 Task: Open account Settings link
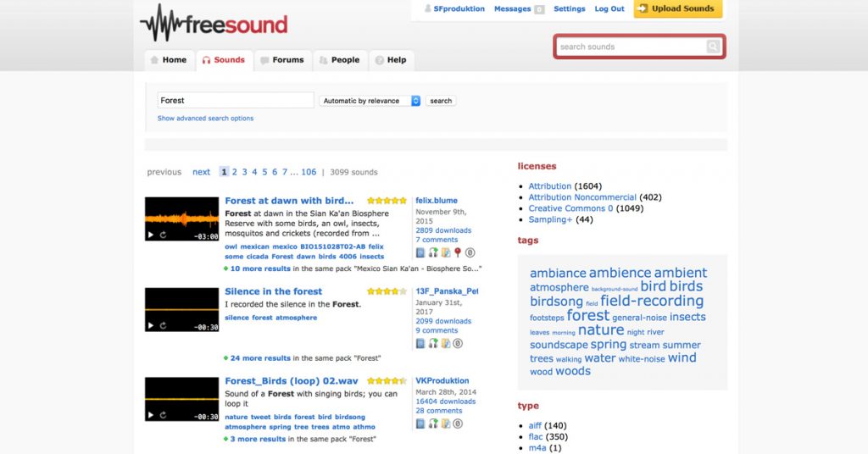tap(569, 8)
